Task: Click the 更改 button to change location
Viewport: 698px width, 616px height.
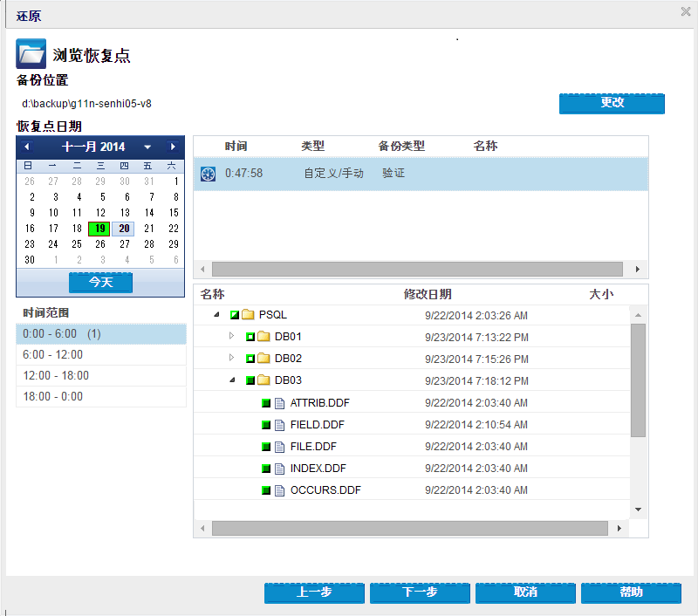Action: click(x=612, y=103)
